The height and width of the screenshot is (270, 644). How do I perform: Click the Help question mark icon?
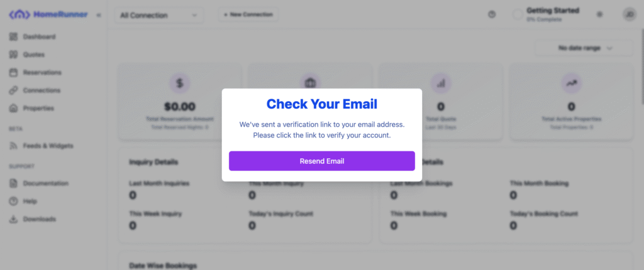point(13,202)
